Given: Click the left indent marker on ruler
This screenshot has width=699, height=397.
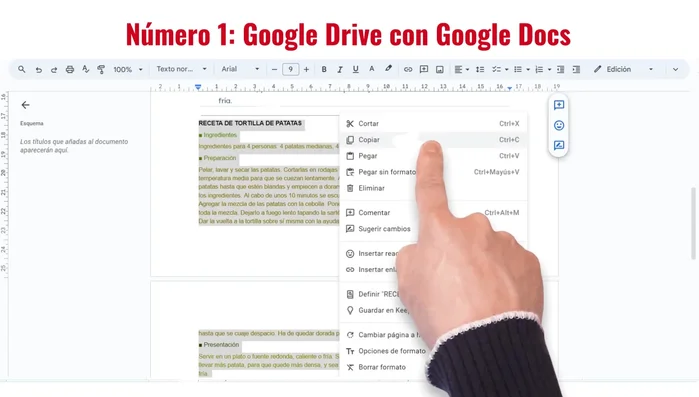Looking at the screenshot, I should (x=198, y=87).
